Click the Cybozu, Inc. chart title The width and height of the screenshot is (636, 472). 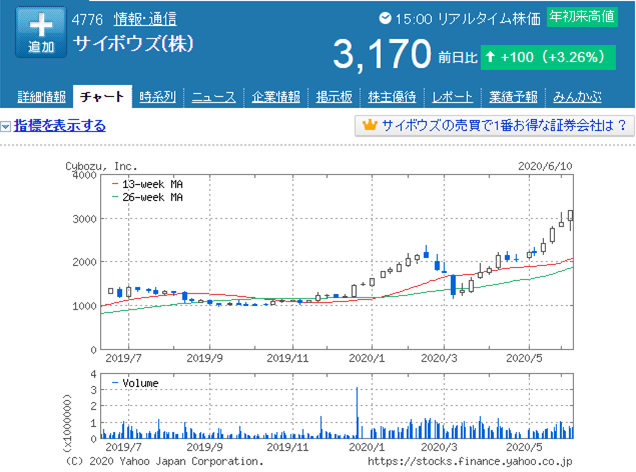tap(101, 166)
